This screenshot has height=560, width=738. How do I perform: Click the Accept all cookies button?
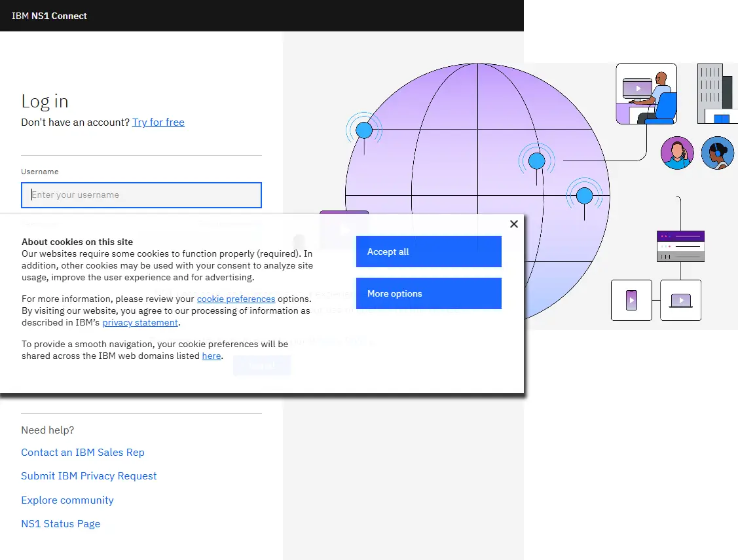pyautogui.click(x=429, y=252)
